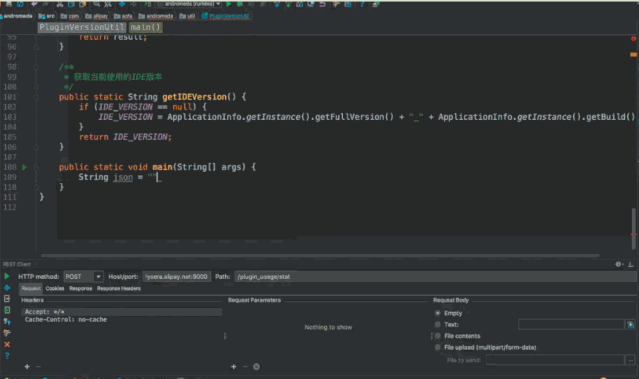Run main method via gutter green arrow
This screenshot has height=379, width=639.
[24, 167]
